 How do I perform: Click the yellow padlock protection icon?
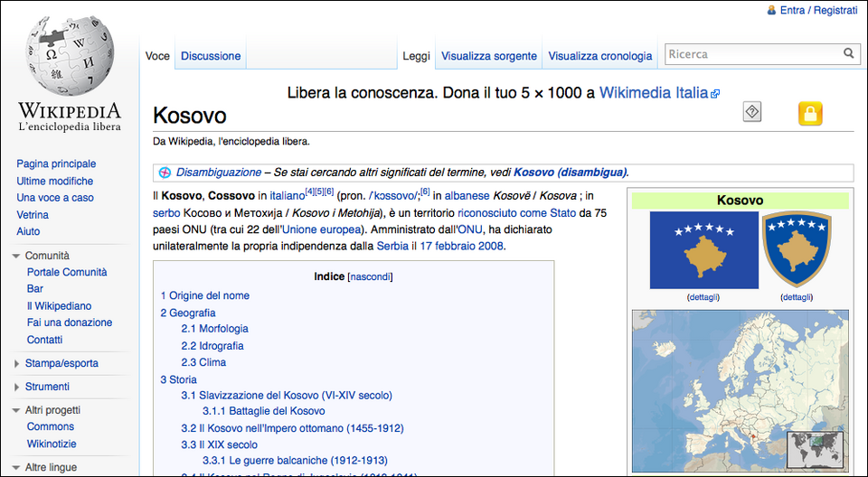click(x=810, y=114)
